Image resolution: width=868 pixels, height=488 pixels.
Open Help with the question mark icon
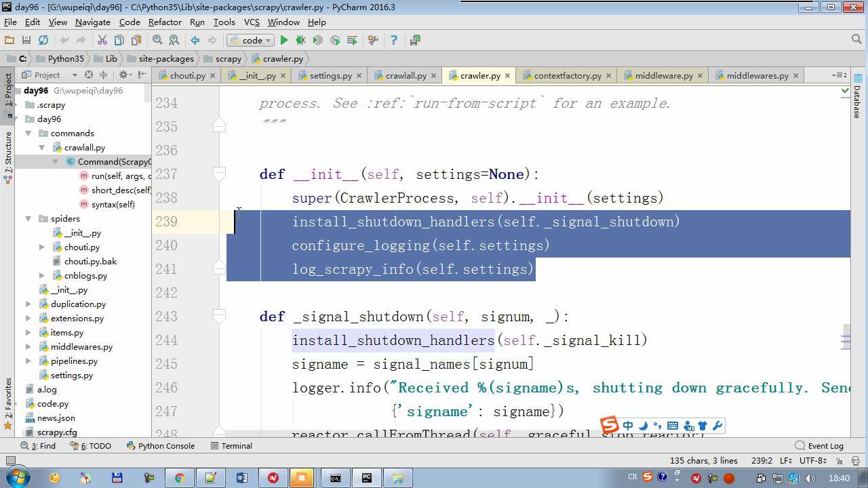coord(394,40)
